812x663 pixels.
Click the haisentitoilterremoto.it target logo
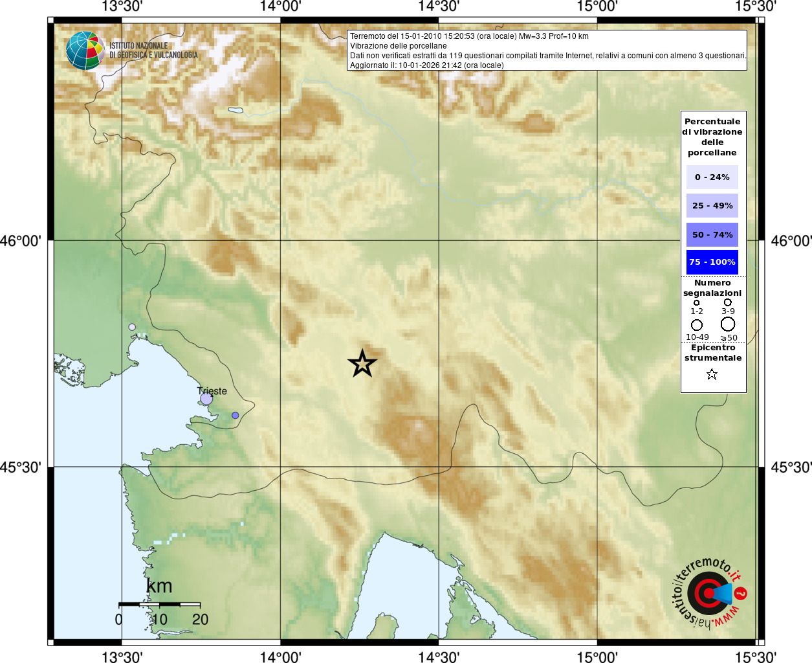click(x=709, y=592)
